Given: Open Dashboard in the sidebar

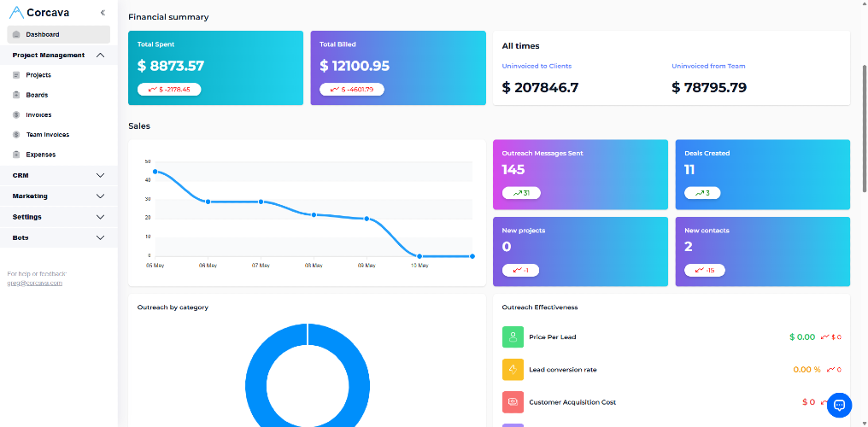Looking at the screenshot, I should pos(59,34).
